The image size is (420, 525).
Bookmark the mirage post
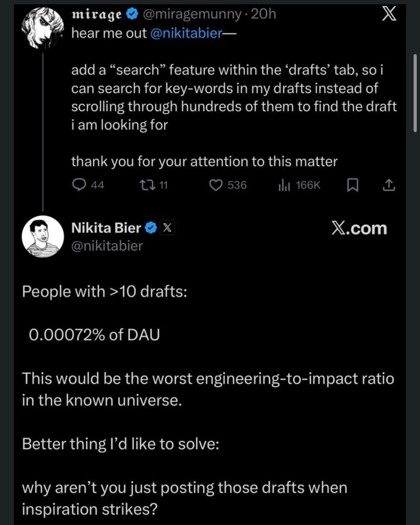pyautogui.click(x=352, y=185)
